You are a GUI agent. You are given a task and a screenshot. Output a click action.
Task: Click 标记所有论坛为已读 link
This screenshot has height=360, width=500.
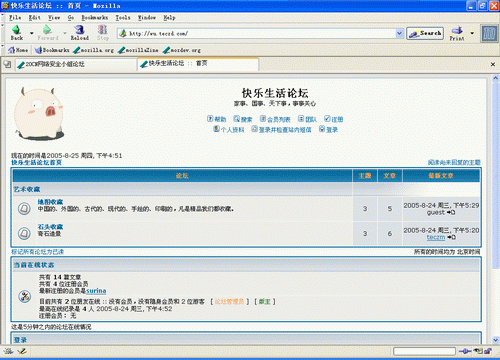(x=37, y=252)
